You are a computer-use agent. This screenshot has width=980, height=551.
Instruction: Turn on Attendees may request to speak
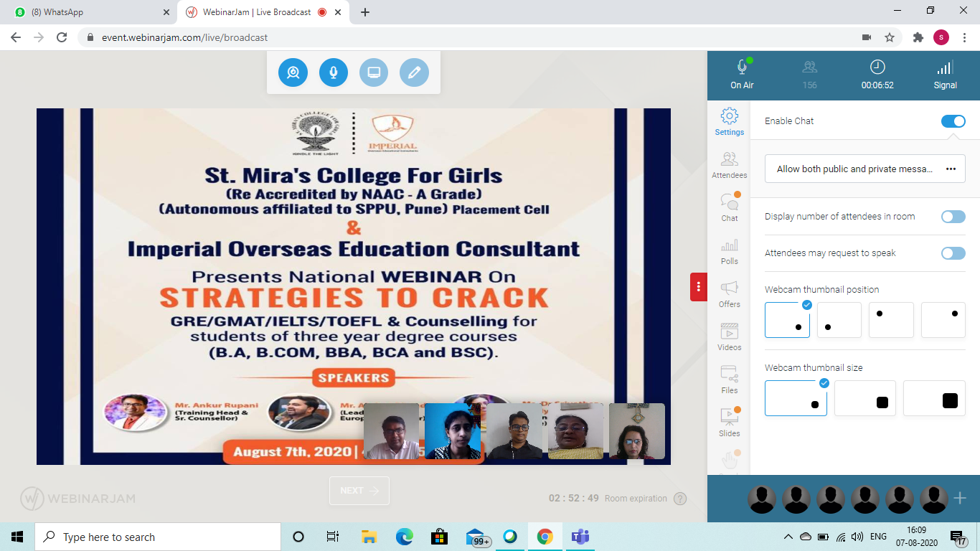point(953,253)
